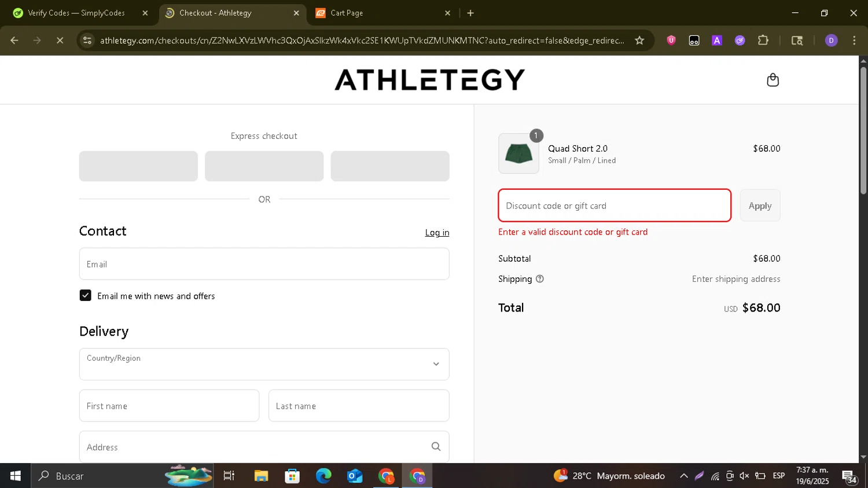Viewport: 868px width, 488px height.
Task: Open Windows Start menu
Action: 15,476
